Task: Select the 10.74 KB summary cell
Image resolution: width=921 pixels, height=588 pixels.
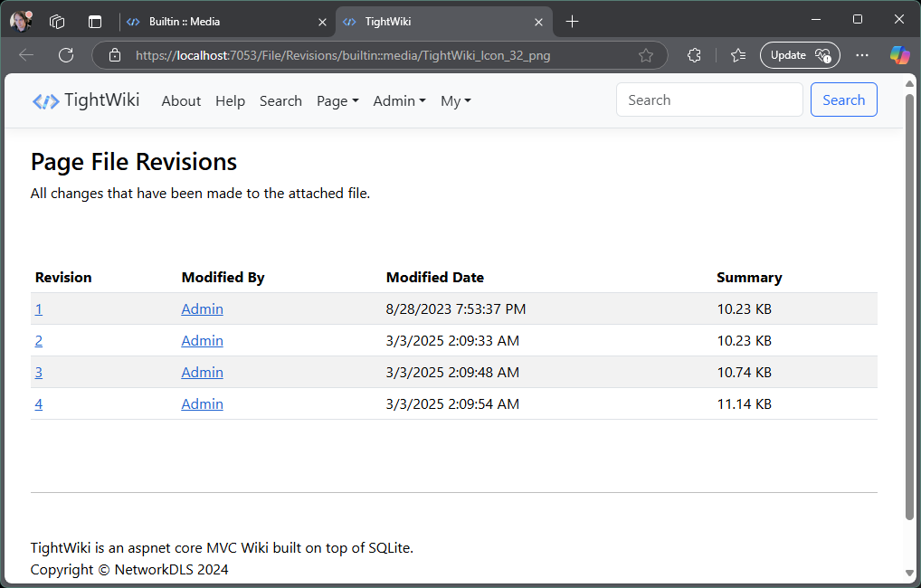Action: (x=745, y=373)
